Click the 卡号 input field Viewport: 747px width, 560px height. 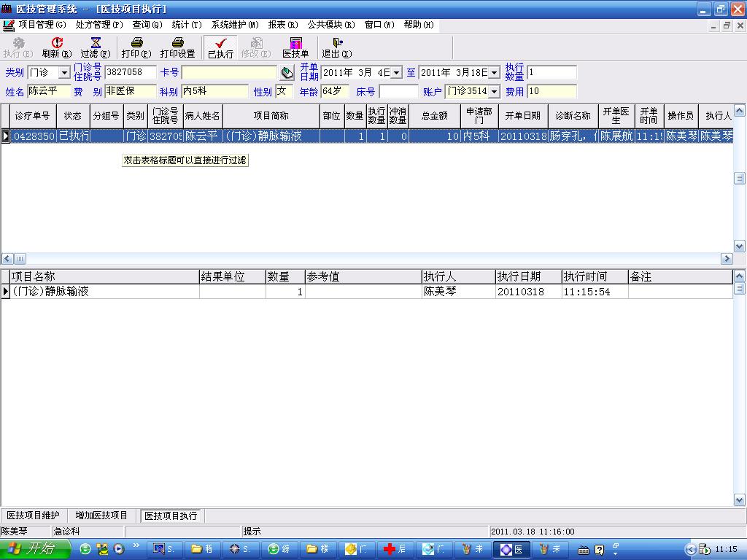(229, 73)
